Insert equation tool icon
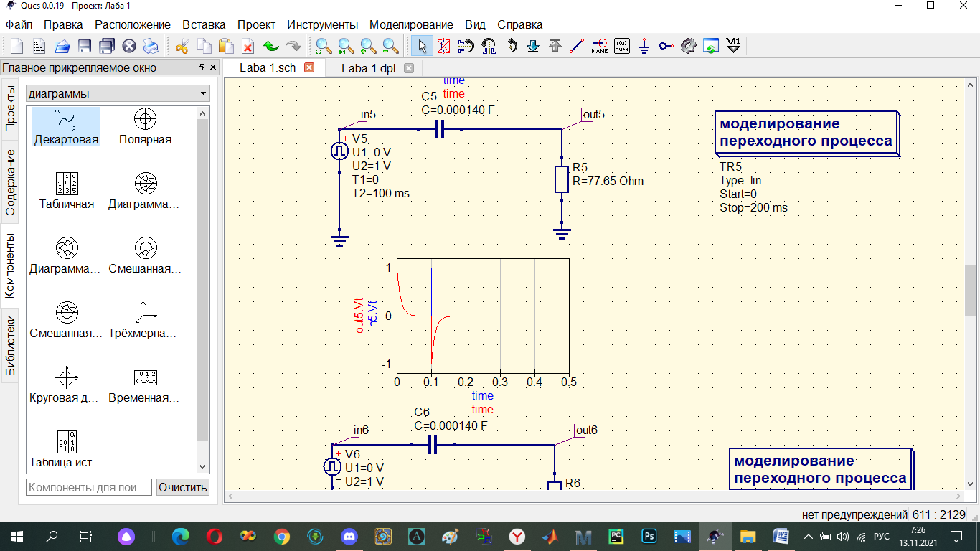 [622, 47]
